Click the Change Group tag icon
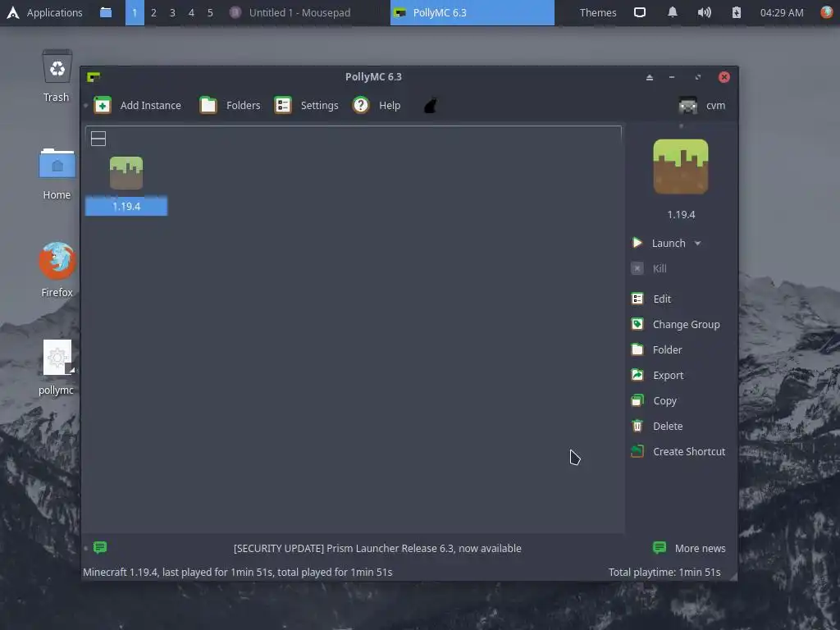 click(x=637, y=324)
